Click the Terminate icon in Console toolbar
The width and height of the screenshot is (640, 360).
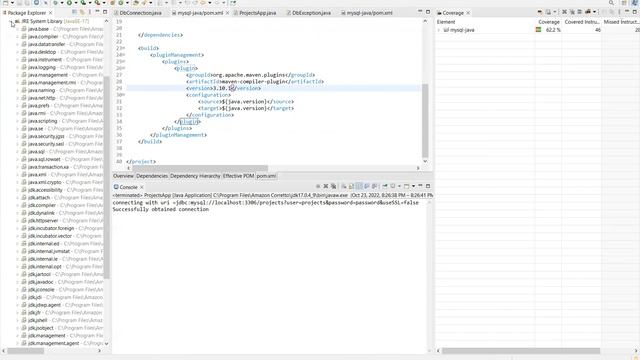coord(318,186)
